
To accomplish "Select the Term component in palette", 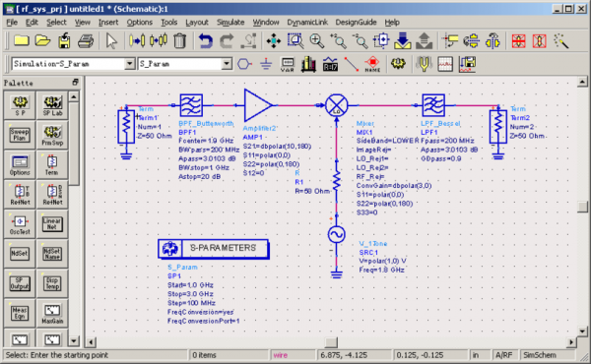I will [x=52, y=165].
